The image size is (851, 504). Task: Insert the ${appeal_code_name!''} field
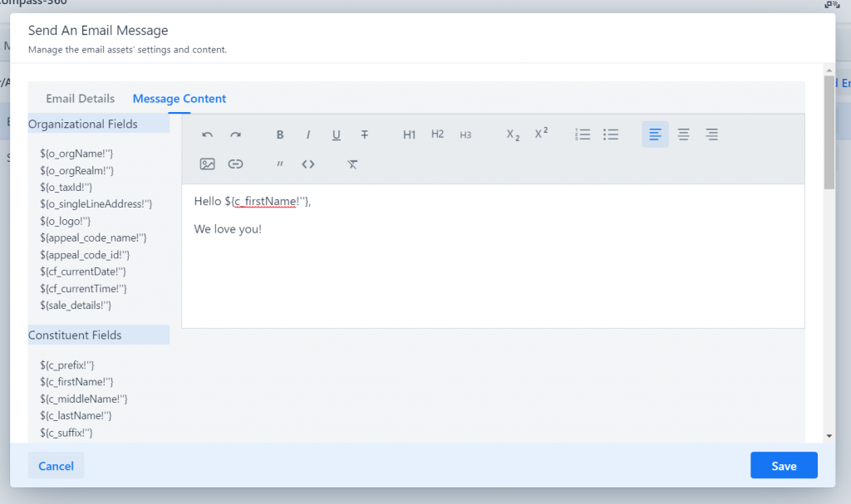pos(93,237)
